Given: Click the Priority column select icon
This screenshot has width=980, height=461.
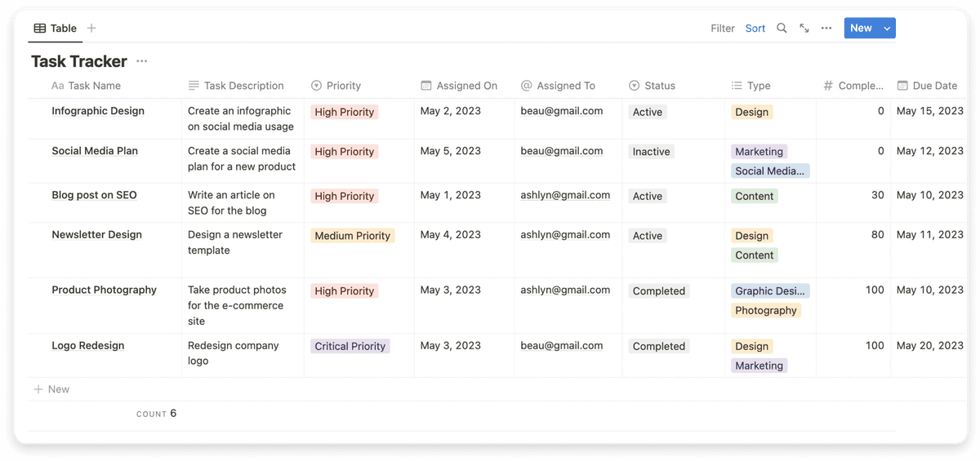Looking at the screenshot, I should tap(316, 86).
